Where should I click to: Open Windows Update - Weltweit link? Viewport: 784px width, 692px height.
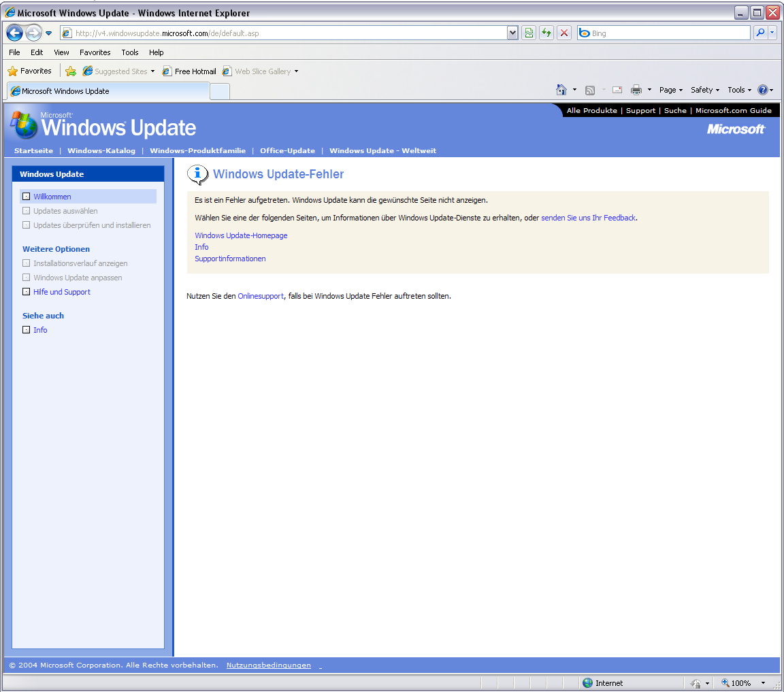(x=382, y=150)
